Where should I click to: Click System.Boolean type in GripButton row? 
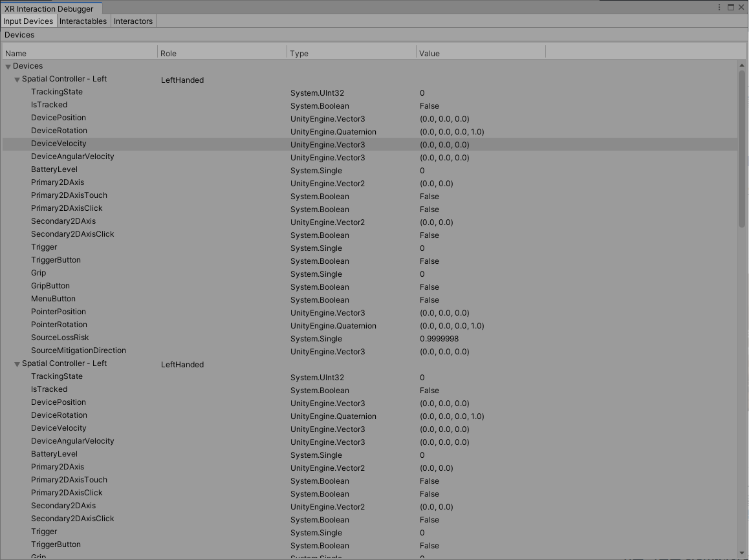tap(320, 287)
